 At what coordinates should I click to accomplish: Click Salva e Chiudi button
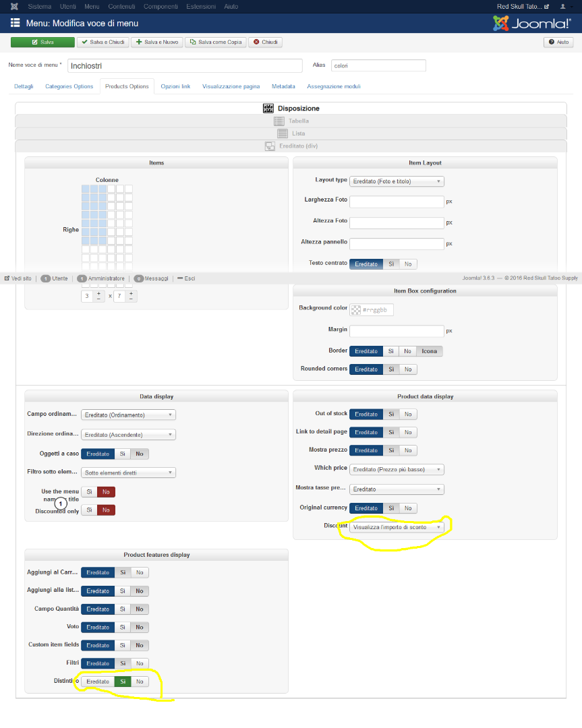coord(103,42)
